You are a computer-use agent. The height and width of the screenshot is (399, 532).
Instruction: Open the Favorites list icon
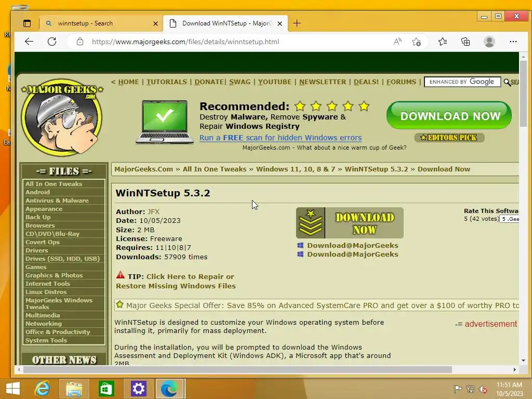(x=443, y=42)
